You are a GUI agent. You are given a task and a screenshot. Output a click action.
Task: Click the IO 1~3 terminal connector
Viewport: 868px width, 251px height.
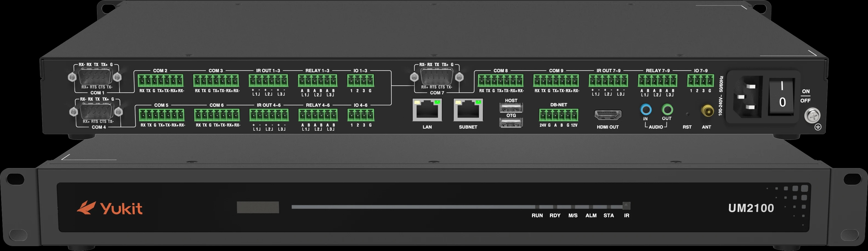(x=361, y=81)
